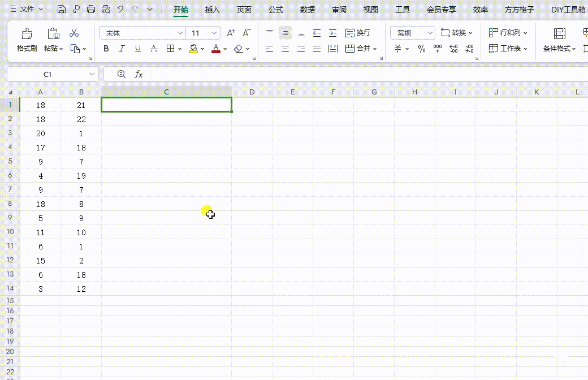The image size is (588, 380).
Task: Open Conditional Formatting (条件格式)
Action: (x=560, y=40)
